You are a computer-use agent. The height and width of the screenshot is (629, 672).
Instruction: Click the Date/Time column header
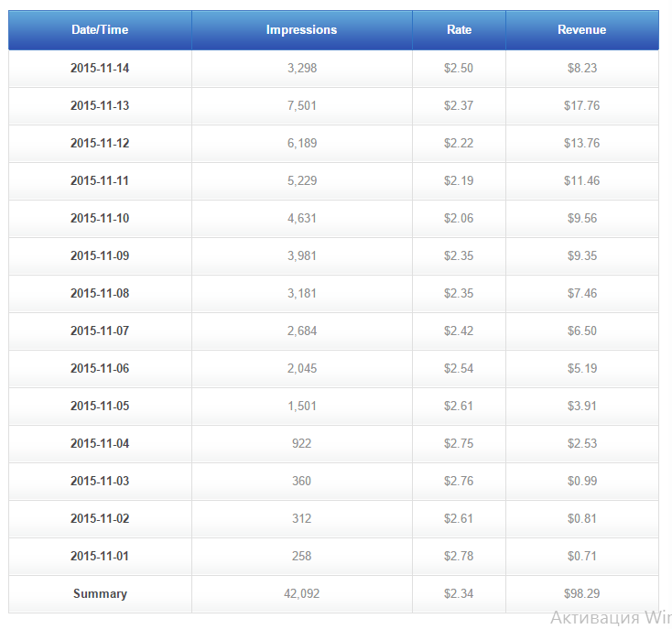(100, 30)
